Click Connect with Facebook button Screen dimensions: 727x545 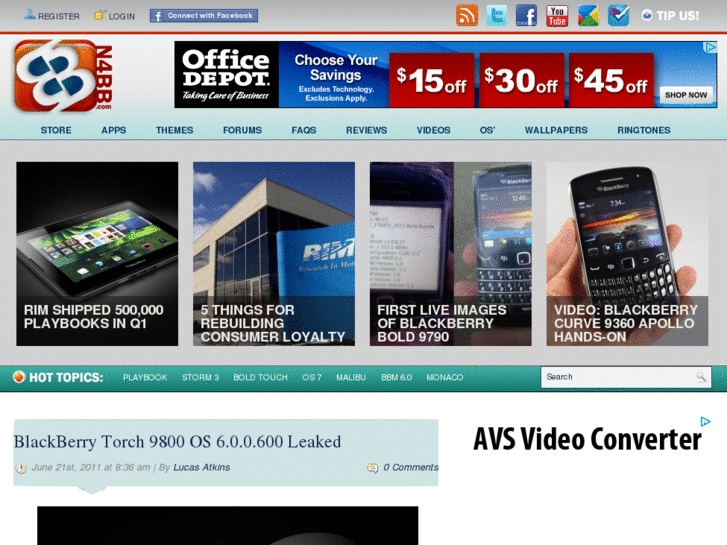click(x=204, y=16)
